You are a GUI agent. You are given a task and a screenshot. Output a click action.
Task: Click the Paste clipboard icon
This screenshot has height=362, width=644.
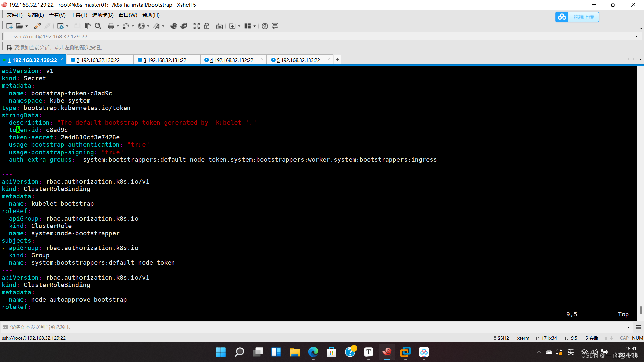(88, 26)
